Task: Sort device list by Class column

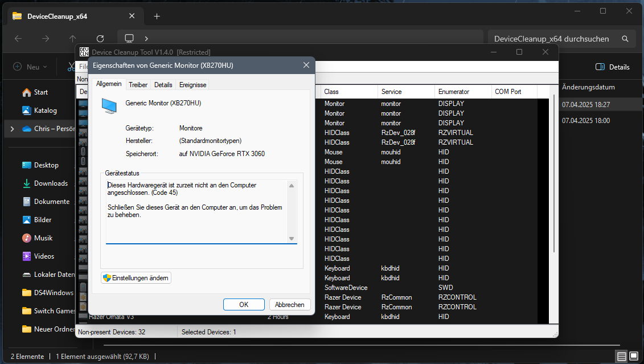Action: point(348,92)
